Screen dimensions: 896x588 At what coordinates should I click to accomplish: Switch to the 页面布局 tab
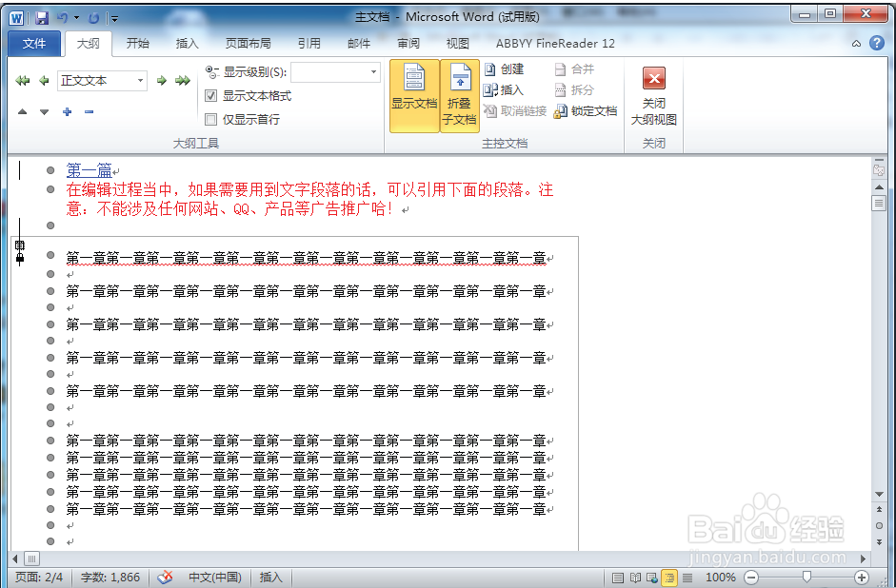248,44
